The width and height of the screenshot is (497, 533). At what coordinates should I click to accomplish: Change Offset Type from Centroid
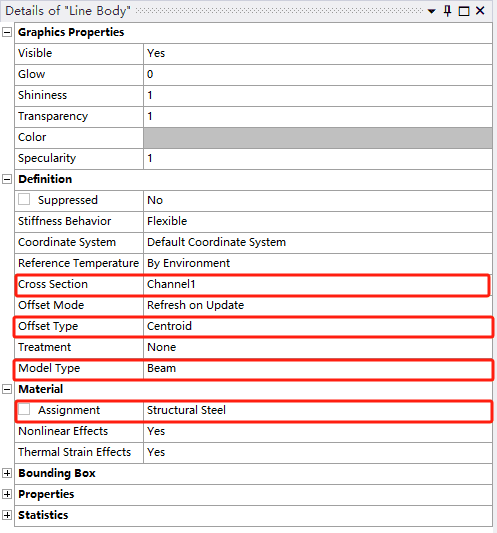[318, 326]
